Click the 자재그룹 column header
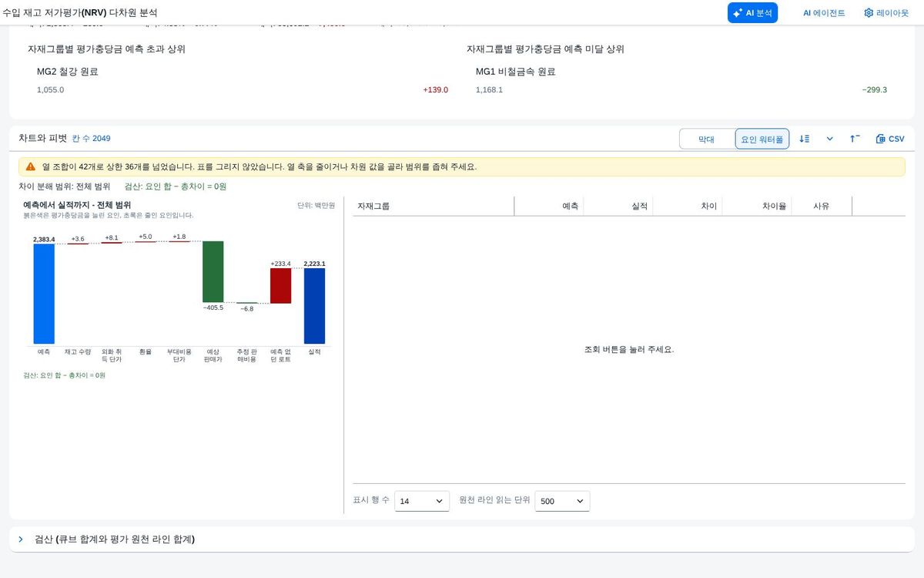This screenshot has width=924, height=578. tap(434, 206)
